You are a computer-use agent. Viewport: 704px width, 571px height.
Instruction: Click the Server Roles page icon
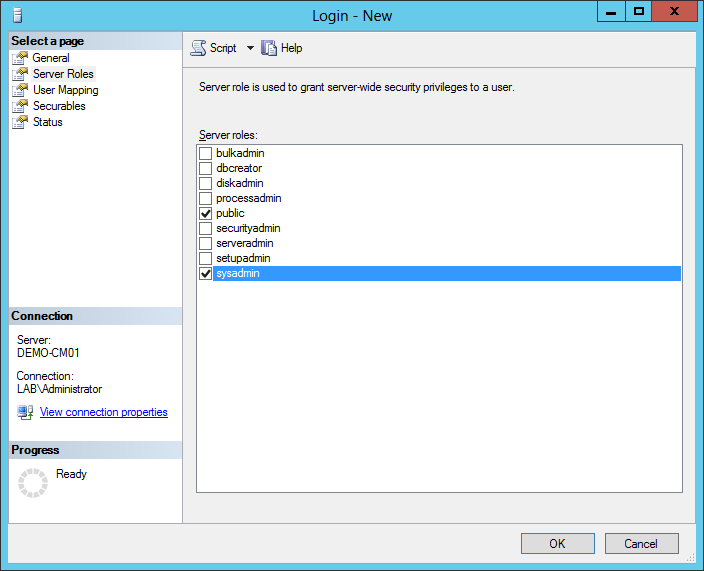click(x=20, y=74)
